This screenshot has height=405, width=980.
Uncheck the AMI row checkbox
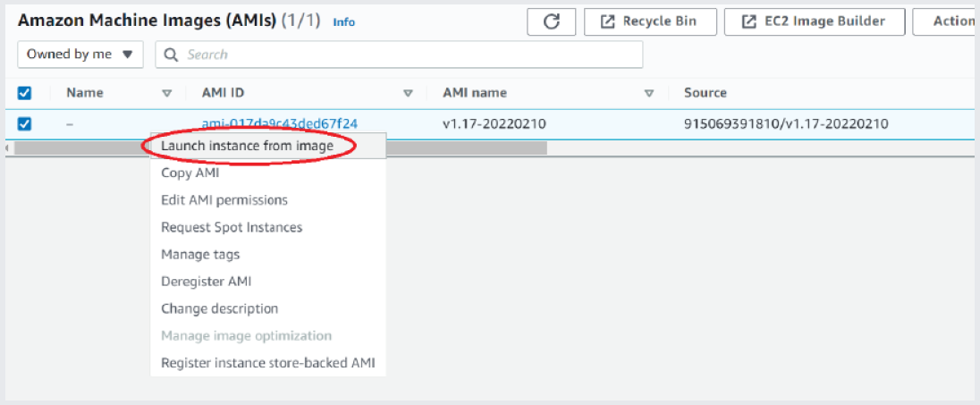pyautogui.click(x=24, y=123)
